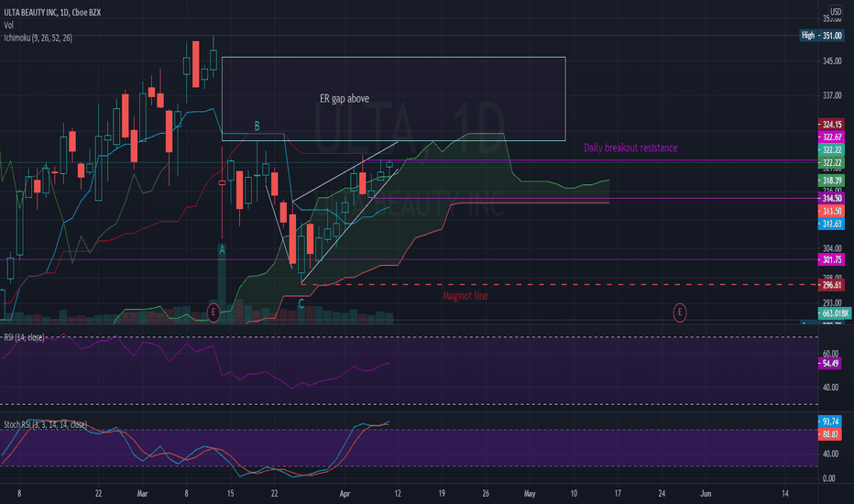Viewport: 854px width, 504px height.
Task: Click the 304.00 price axis tick
Action: (832, 248)
